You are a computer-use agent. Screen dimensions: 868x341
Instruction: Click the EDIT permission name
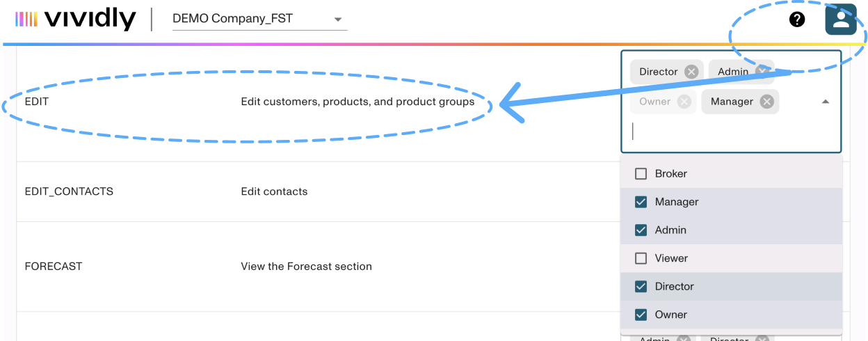coord(37,102)
